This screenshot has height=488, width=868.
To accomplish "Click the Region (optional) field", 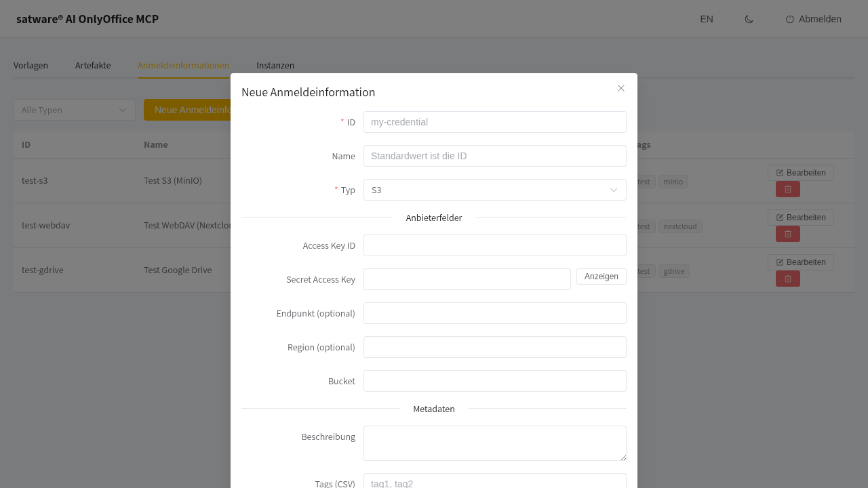I will pos(495,347).
